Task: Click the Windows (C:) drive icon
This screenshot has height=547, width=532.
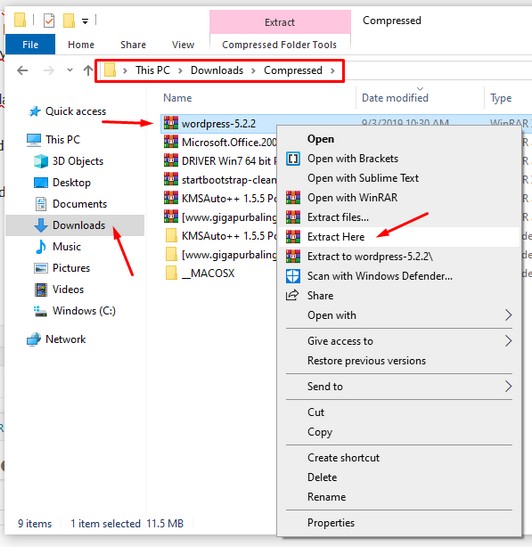Action: [x=40, y=311]
